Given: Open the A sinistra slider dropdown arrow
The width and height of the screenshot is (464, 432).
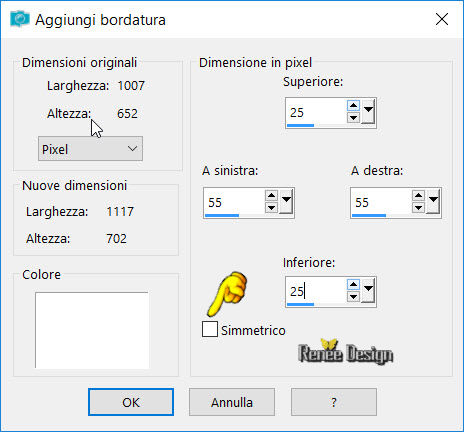Looking at the screenshot, I should coord(286,201).
